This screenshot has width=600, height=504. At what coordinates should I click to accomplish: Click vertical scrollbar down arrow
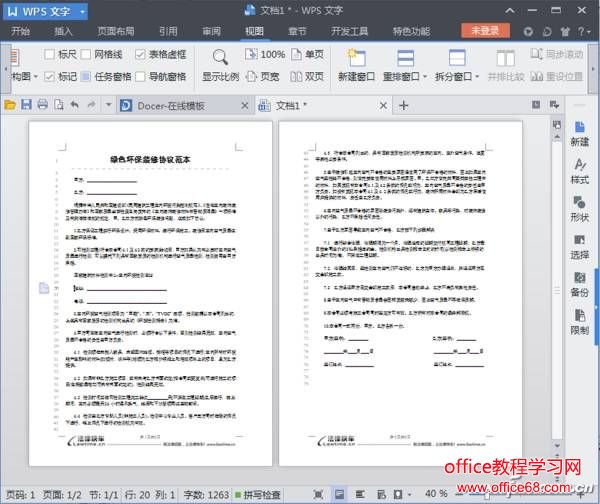click(557, 445)
